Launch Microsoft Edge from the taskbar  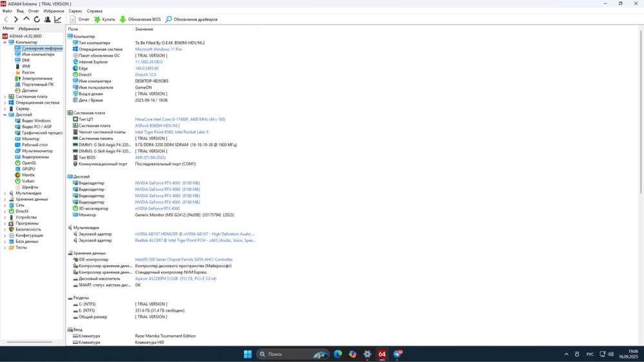pyautogui.click(x=338, y=354)
